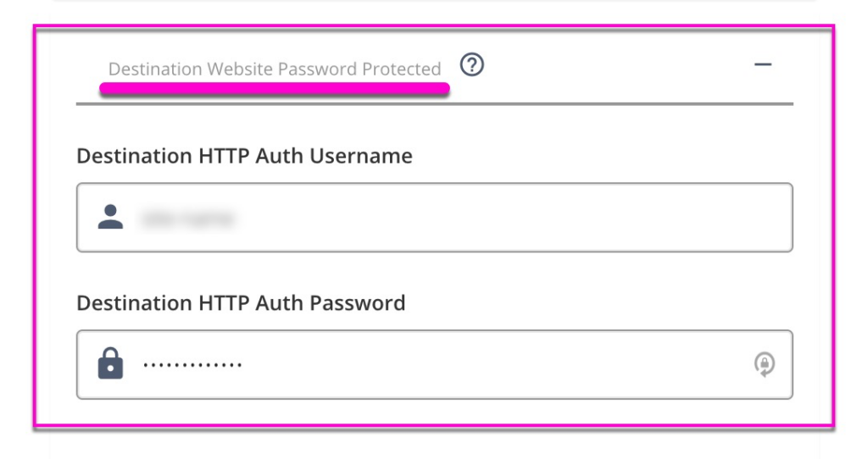Click the Destination Website Password Protected header
Image resolution: width=868 pixels, height=459 pixels.
tap(275, 69)
